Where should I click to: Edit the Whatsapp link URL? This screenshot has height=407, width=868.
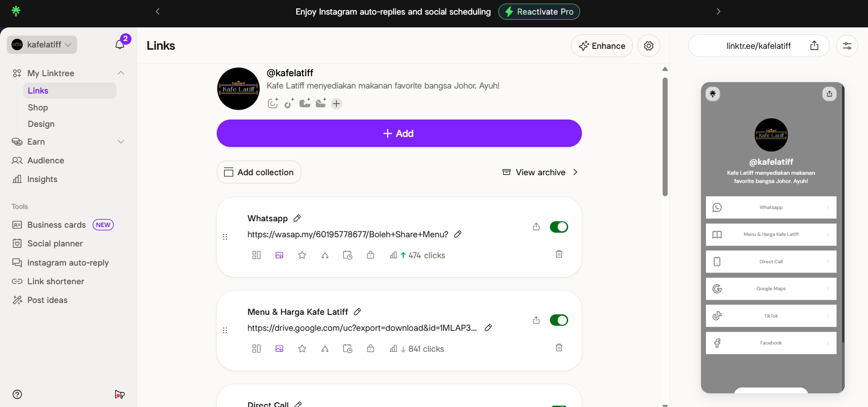[458, 234]
